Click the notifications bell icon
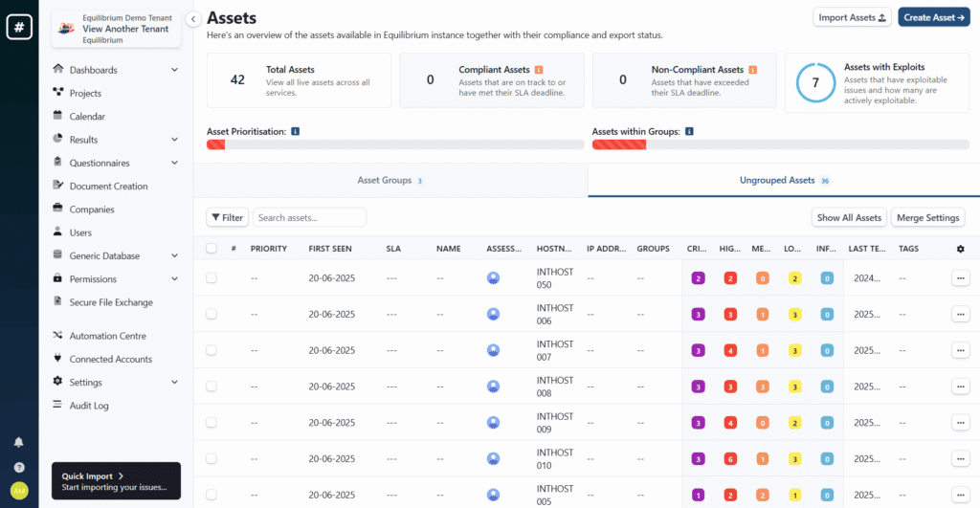This screenshot has height=508, width=980. pos(19,442)
